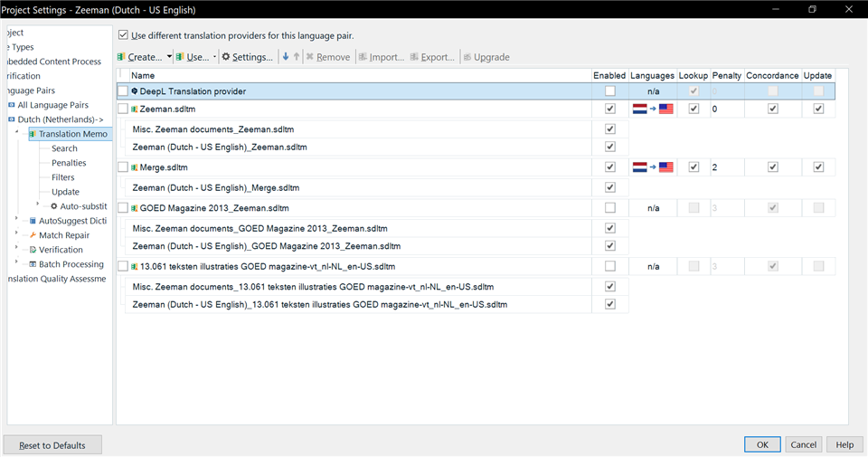
Task: Collapse the Translation Memory node arrow
Action: pos(16,132)
